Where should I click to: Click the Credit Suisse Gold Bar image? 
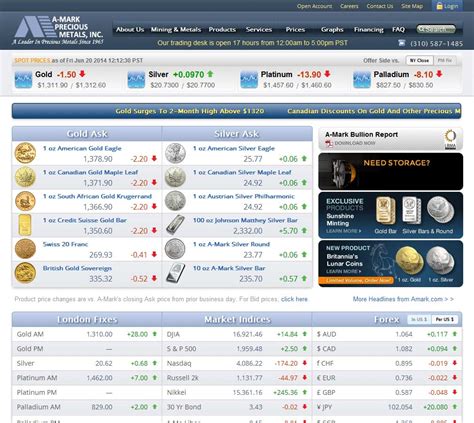coord(25,225)
